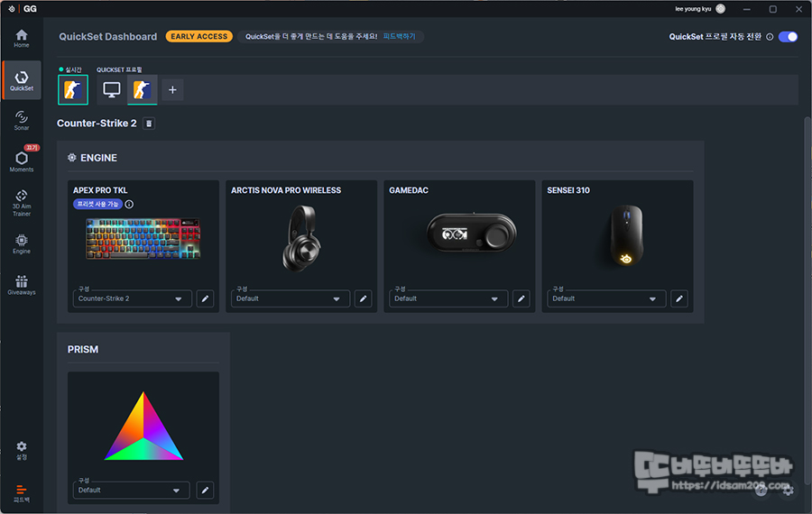Image resolution: width=812 pixels, height=514 pixels.
Task: Edit the GameDAC configuration
Action: point(521,298)
